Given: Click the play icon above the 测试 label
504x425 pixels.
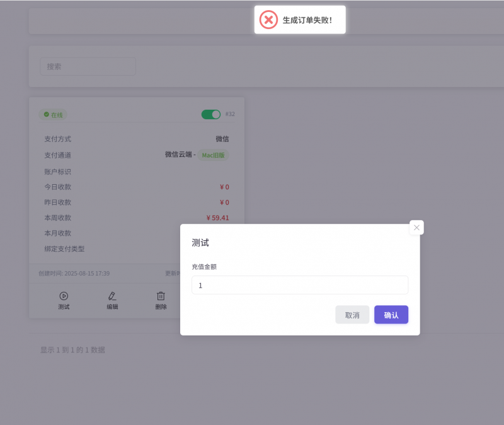Looking at the screenshot, I should click(x=64, y=296).
